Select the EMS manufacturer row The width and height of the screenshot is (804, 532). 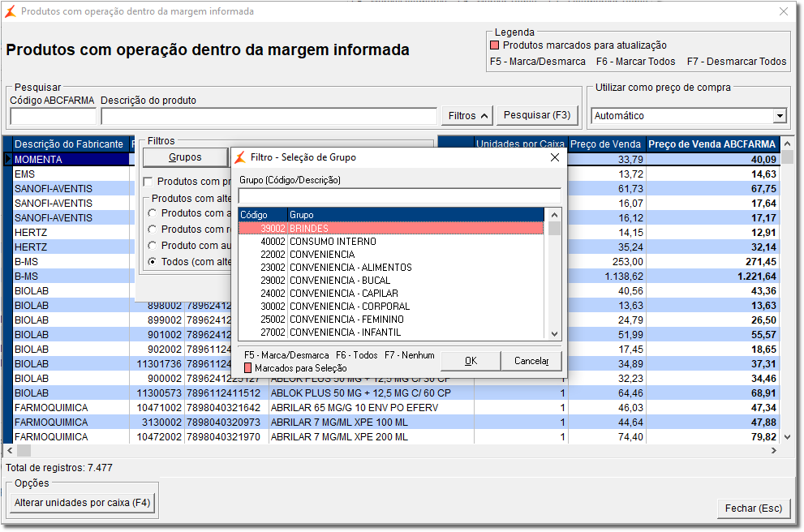(x=71, y=174)
